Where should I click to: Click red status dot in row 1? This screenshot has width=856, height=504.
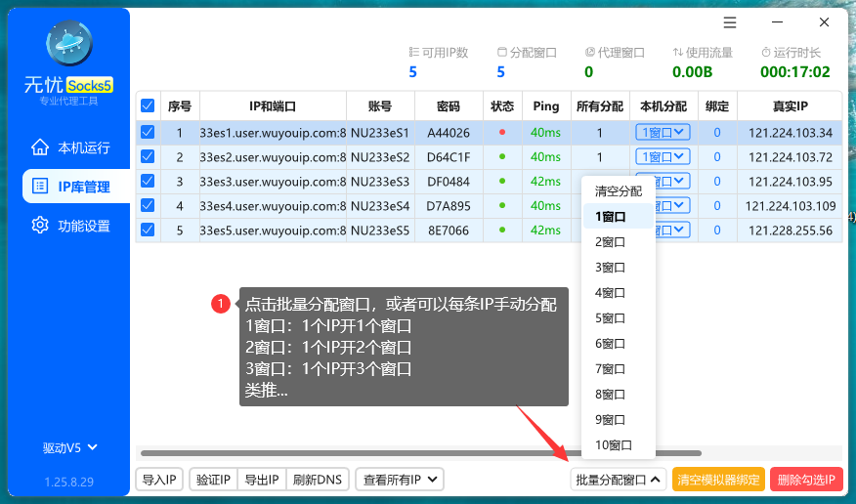[502, 132]
